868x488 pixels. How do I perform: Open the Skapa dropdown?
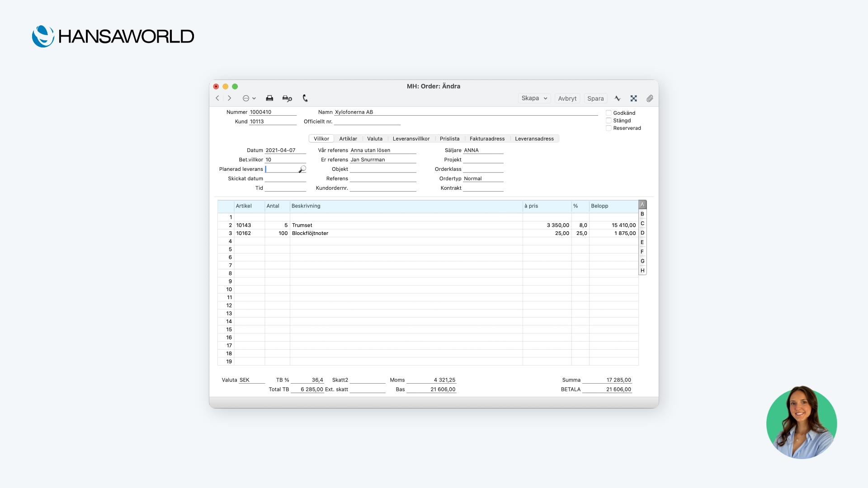tap(534, 98)
